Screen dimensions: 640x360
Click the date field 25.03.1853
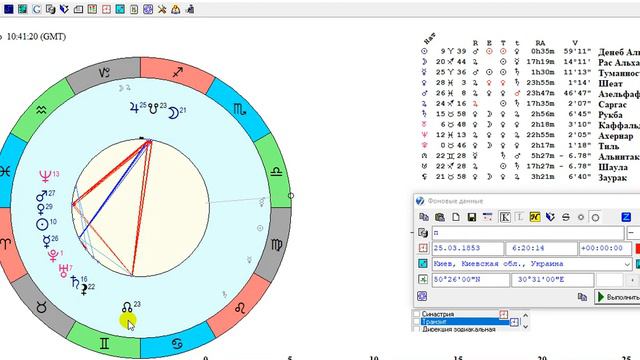(x=468, y=248)
